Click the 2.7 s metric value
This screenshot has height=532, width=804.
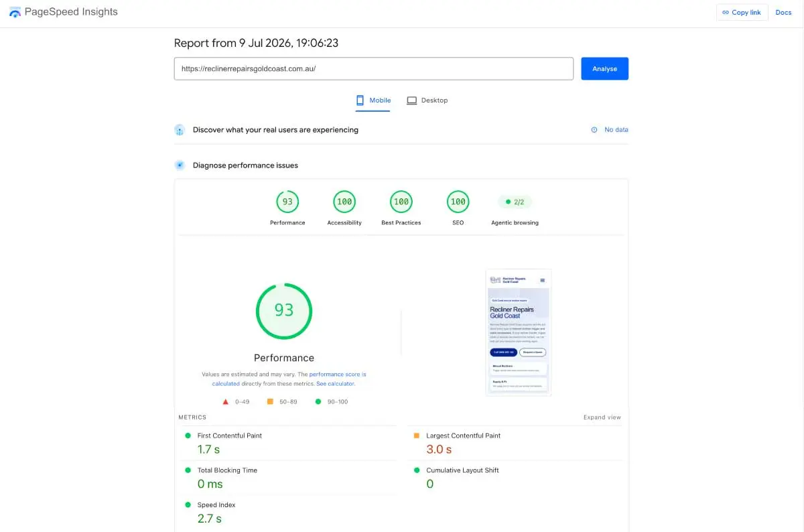click(209, 519)
